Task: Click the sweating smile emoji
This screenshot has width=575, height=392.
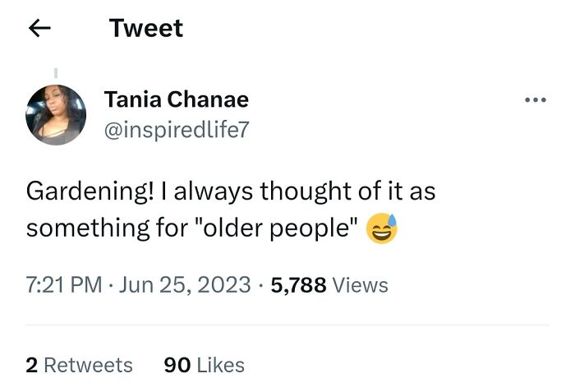Action: coord(381,229)
